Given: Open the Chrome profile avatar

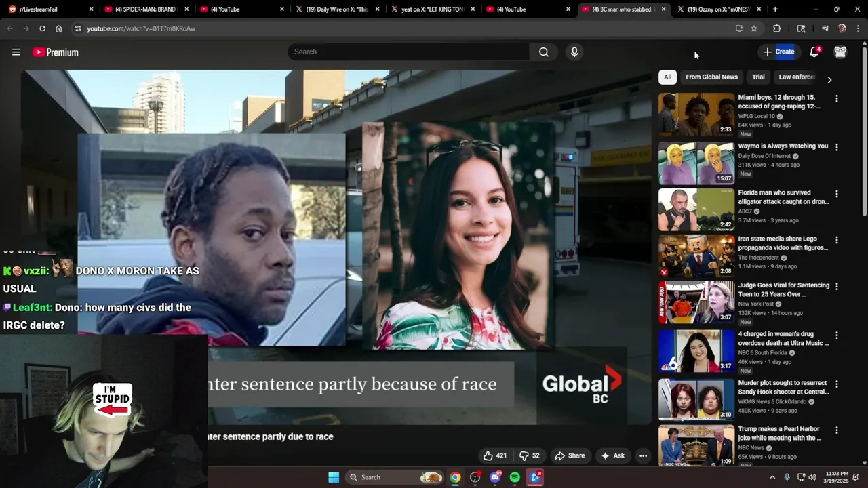Looking at the screenshot, I should point(842,28).
